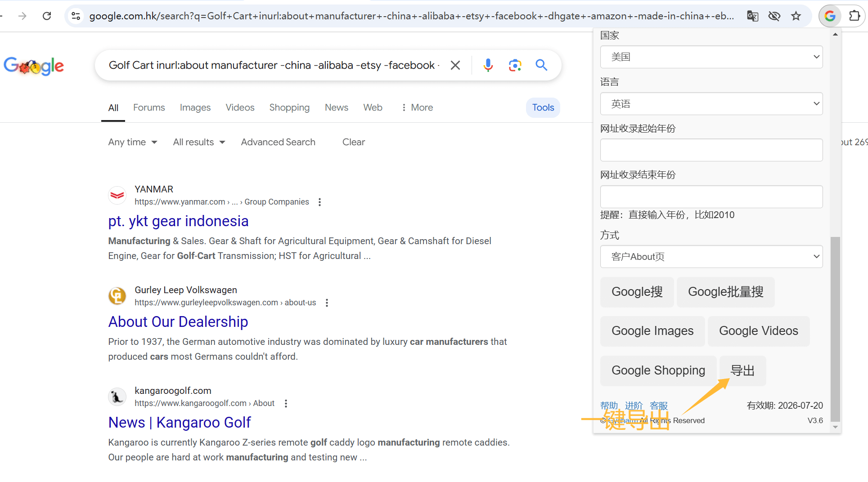Screen dimensions: 868x482
Task: Clear the search box with the X icon
Action: [x=455, y=65]
